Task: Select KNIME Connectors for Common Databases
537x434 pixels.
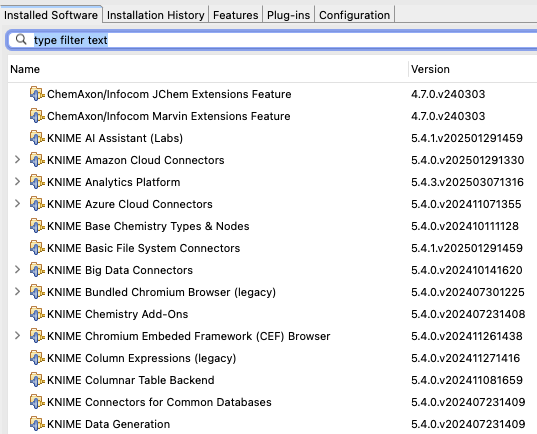Action: [159, 402]
